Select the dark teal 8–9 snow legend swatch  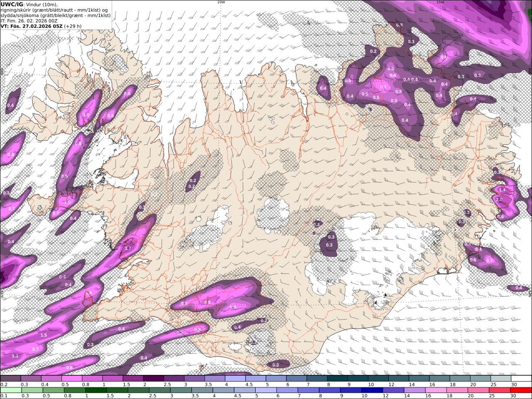[x=337, y=378]
